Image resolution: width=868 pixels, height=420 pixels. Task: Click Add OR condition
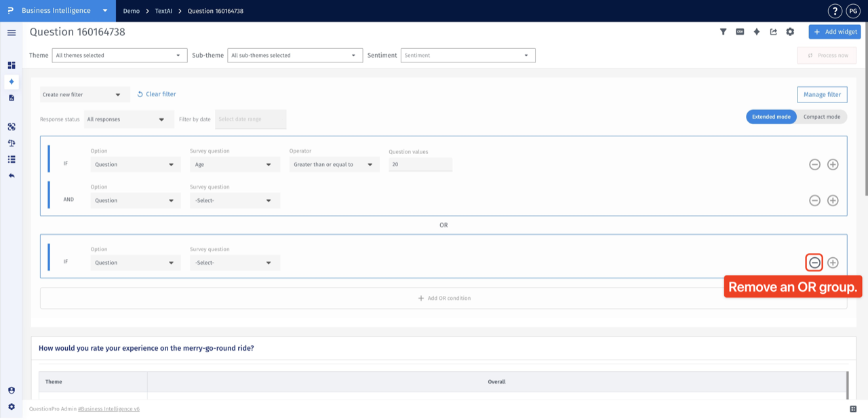tap(443, 298)
